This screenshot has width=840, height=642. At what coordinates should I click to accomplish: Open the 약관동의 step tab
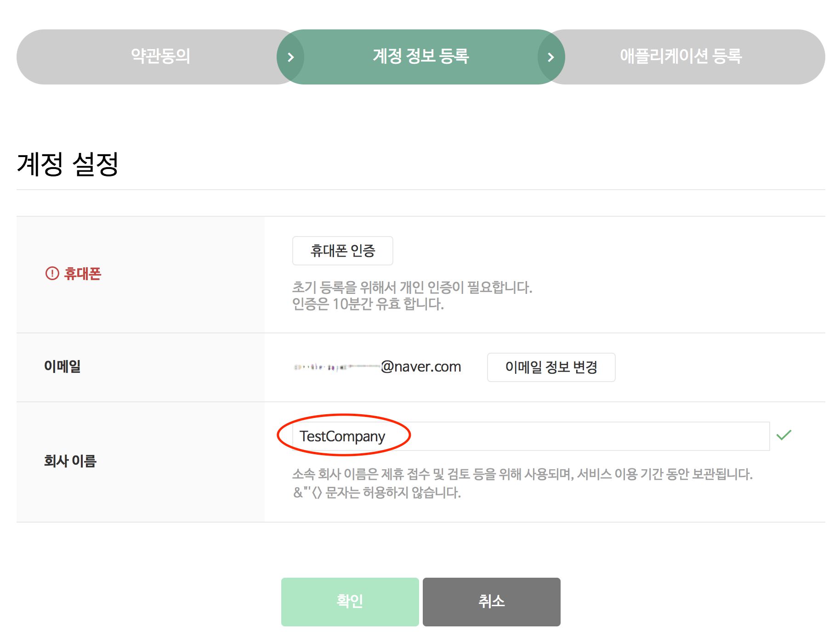coord(160,56)
